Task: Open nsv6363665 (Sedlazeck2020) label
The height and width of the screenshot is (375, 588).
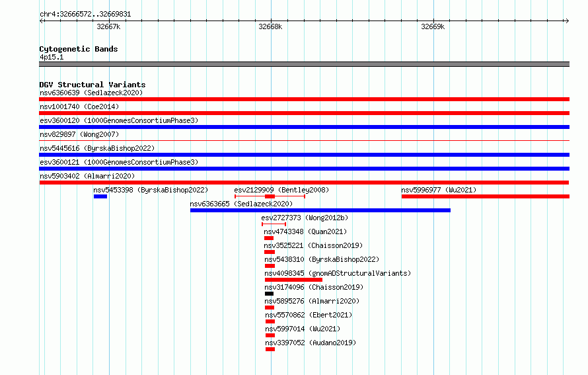Action: pyautogui.click(x=241, y=204)
